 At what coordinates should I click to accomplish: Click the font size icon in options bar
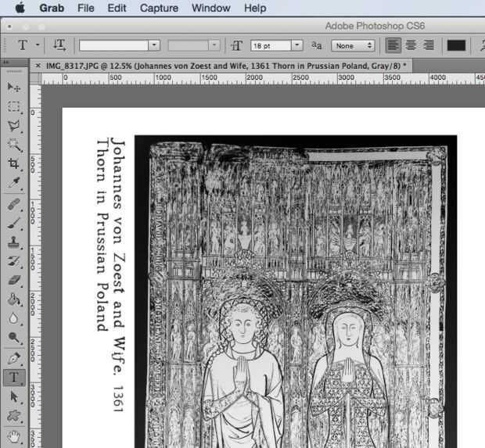(x=236, y=46)
